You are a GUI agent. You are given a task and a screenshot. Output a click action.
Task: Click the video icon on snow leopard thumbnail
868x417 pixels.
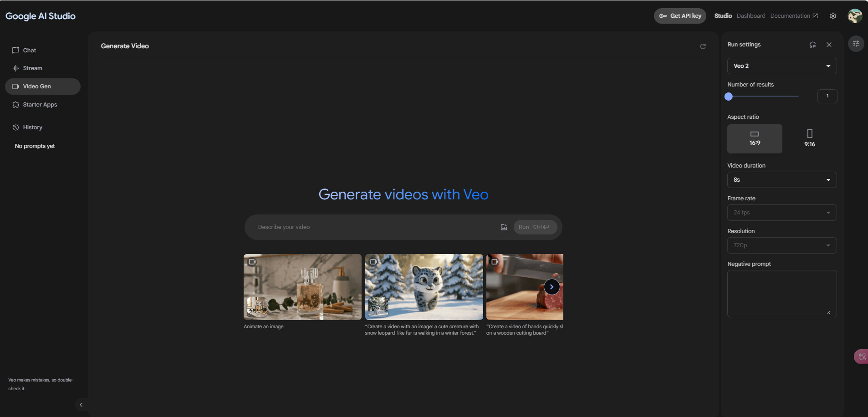point(374,262)
